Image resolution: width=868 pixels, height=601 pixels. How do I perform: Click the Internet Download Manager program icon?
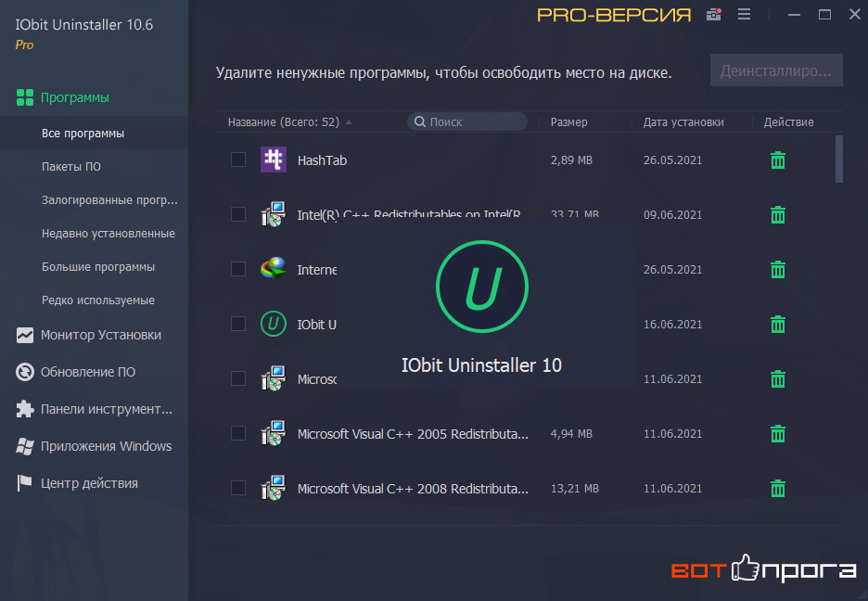274,269
